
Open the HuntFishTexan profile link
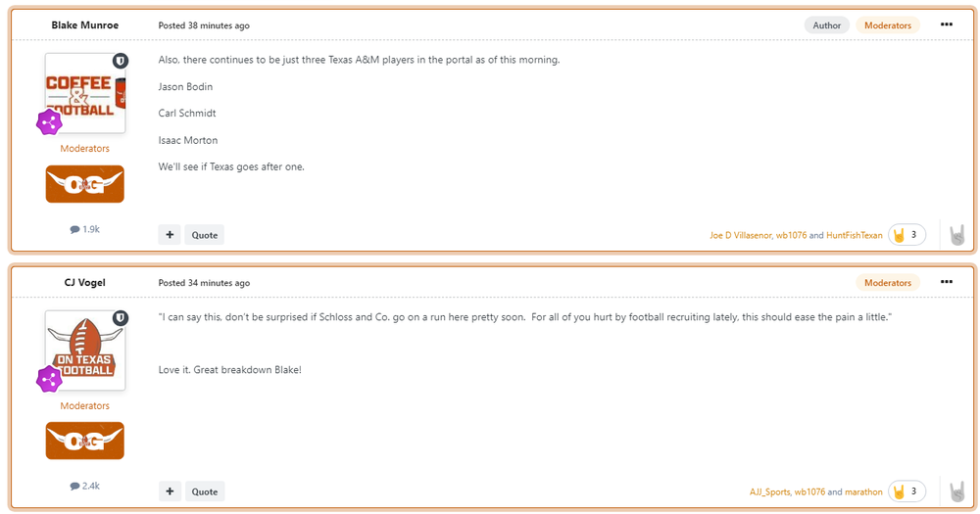coord(855,236)
